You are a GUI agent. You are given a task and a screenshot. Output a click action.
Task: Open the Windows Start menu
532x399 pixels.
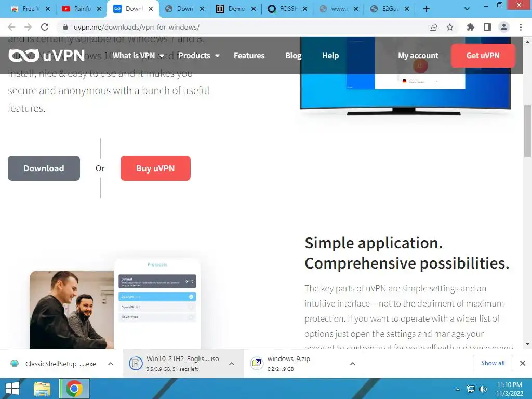pyautogui.click(x=12, y=389)
